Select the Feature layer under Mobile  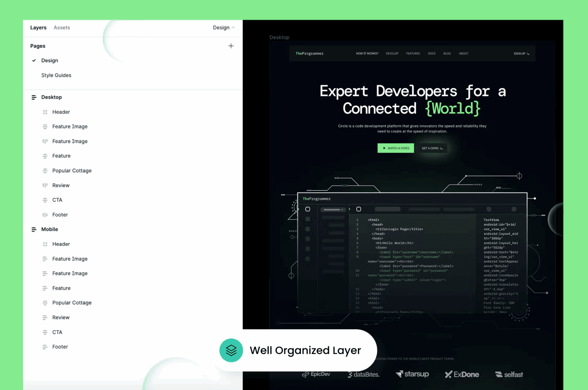point(61,288)
